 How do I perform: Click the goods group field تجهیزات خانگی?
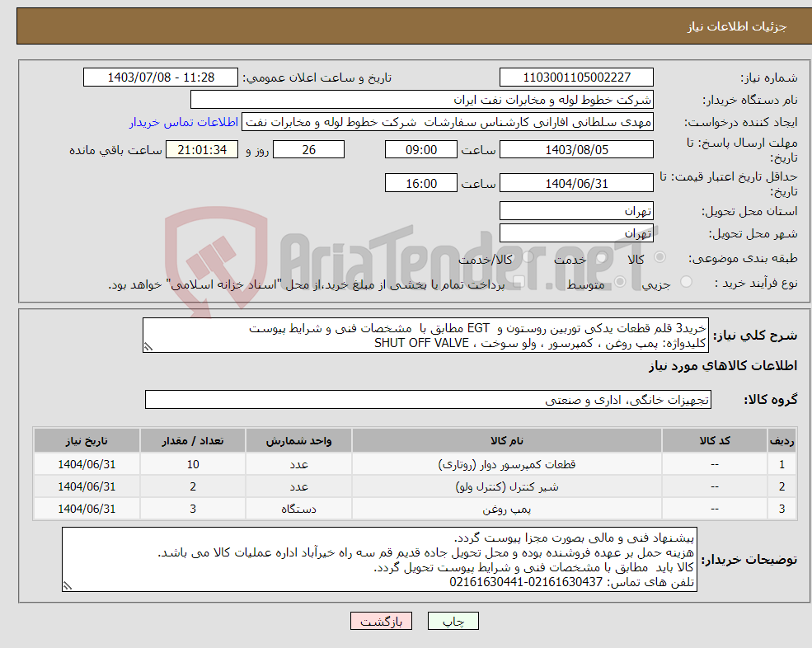(429, 399)
